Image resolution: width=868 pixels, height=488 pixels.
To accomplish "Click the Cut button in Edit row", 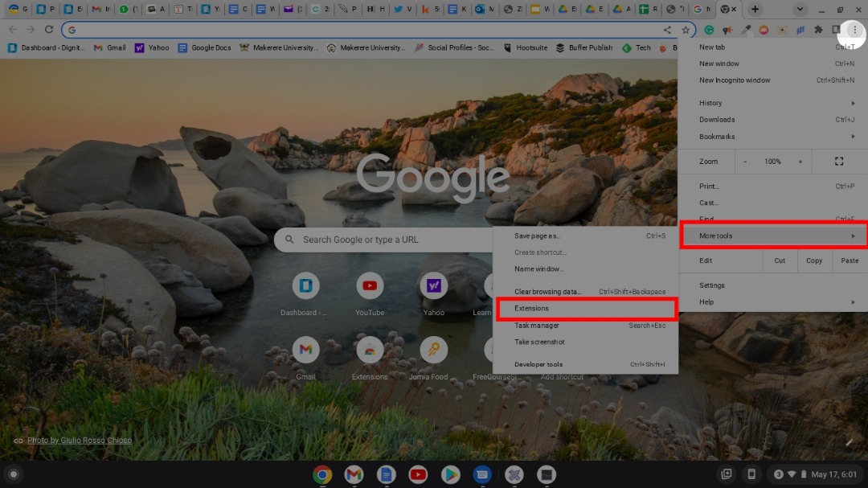I will pos(780,260).
